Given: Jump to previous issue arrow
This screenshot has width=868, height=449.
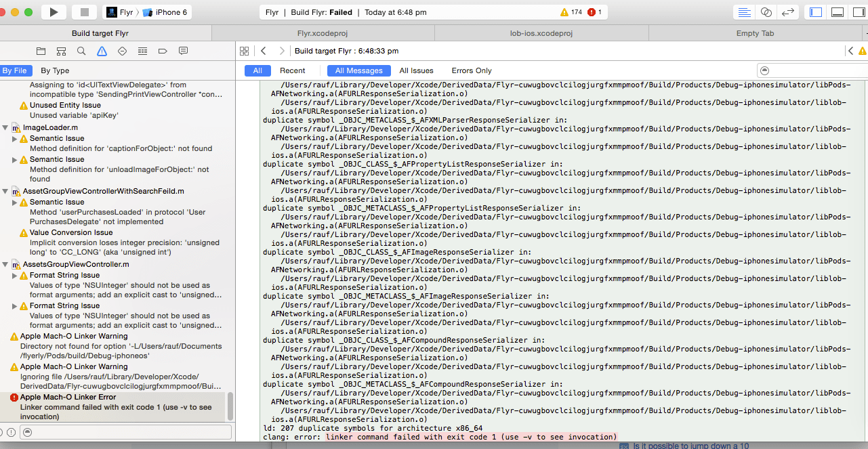Looking at the screenshot, I should click(850, 51).
